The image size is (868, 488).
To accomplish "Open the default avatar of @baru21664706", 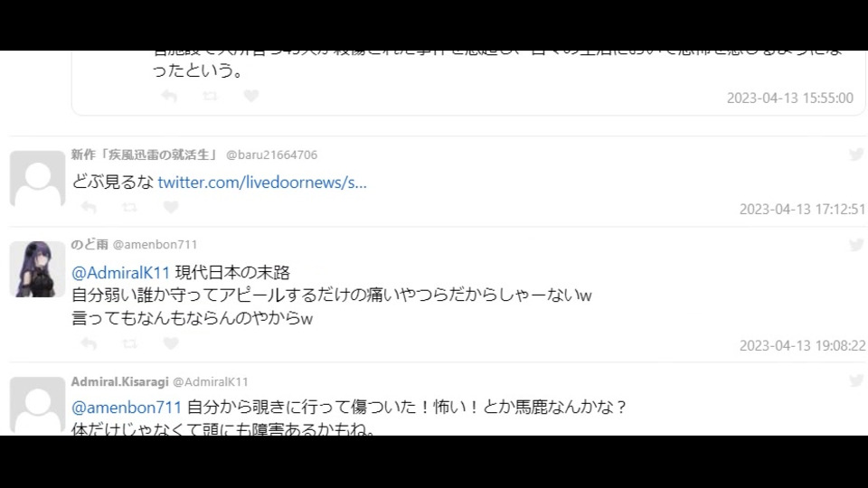I will (38, 179).
